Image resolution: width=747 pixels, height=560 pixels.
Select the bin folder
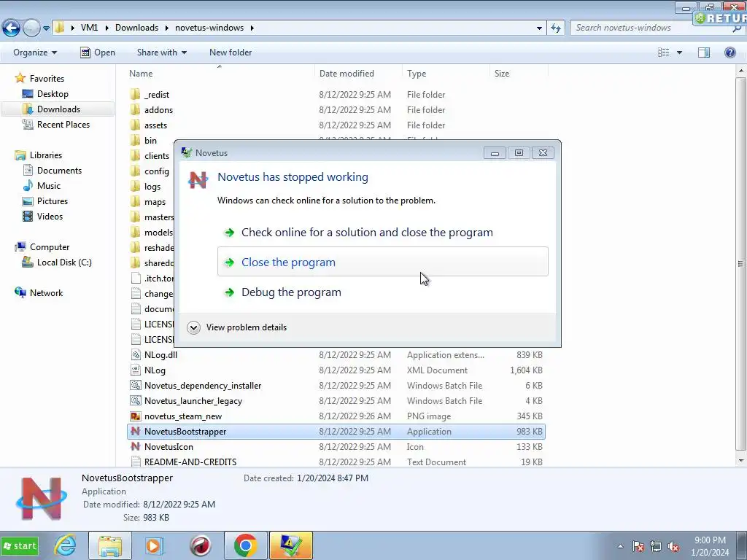[x=150, y=141]
